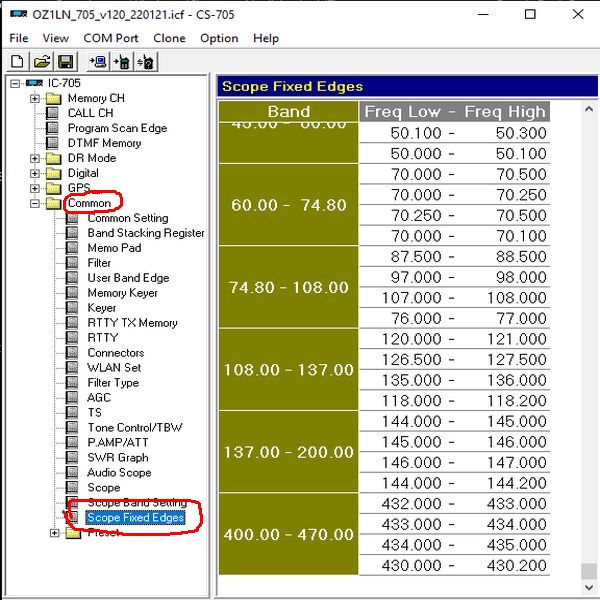Select the RTTY tree item

click(103, 338)
